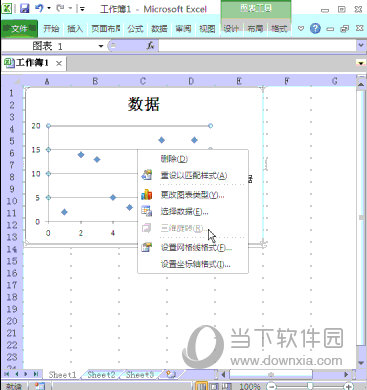The width and height of the screenshot is (367, 390).
Task: Click the format gridlines icon in the context menu
Action: pos(147,247)
